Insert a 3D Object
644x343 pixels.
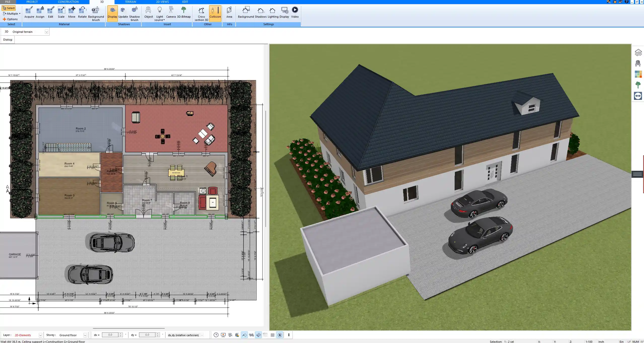click(148, 13)
